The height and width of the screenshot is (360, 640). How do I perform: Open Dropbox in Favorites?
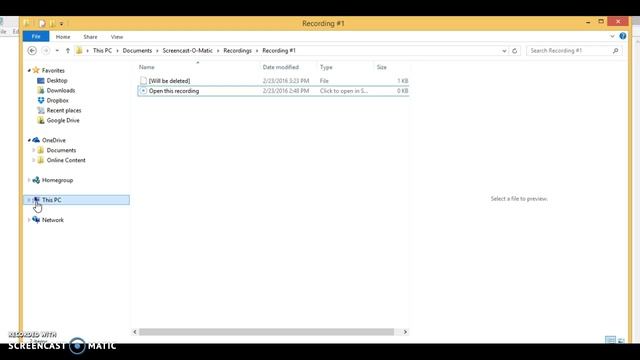58,100
